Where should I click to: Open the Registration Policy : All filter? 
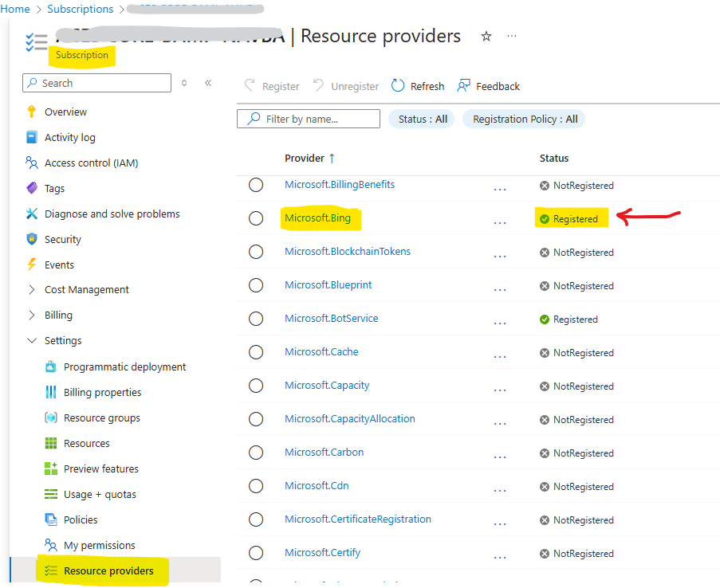pyautogui.click(x=524, y=119)
